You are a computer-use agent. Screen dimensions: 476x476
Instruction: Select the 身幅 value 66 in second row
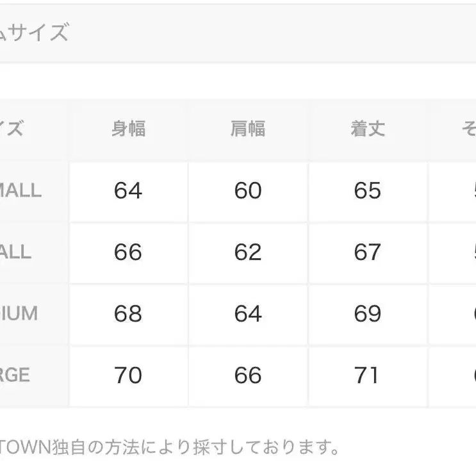click(x=128, y=252)
